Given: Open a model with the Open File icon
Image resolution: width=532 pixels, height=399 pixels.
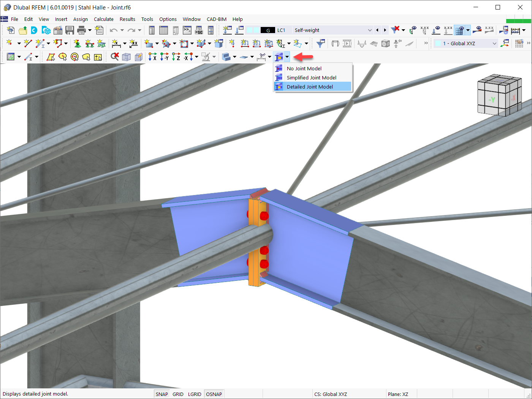Looking at the screenshot, I should 22,30.
